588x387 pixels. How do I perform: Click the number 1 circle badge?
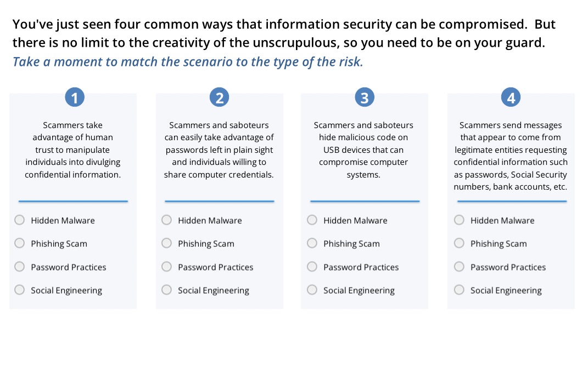75,98
